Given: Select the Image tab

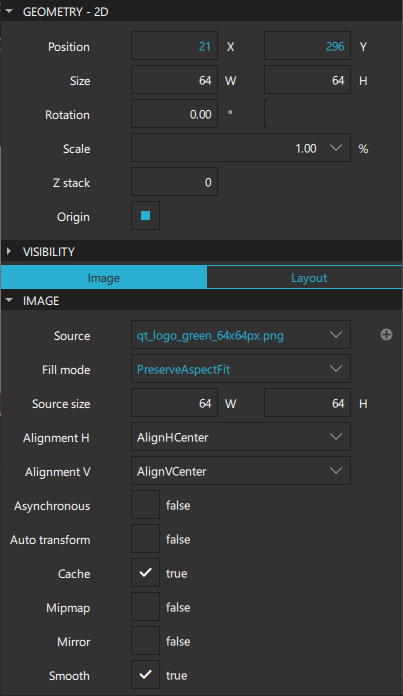Looking at the screenshot, I should pyautogui.click(x=104, y=278).
